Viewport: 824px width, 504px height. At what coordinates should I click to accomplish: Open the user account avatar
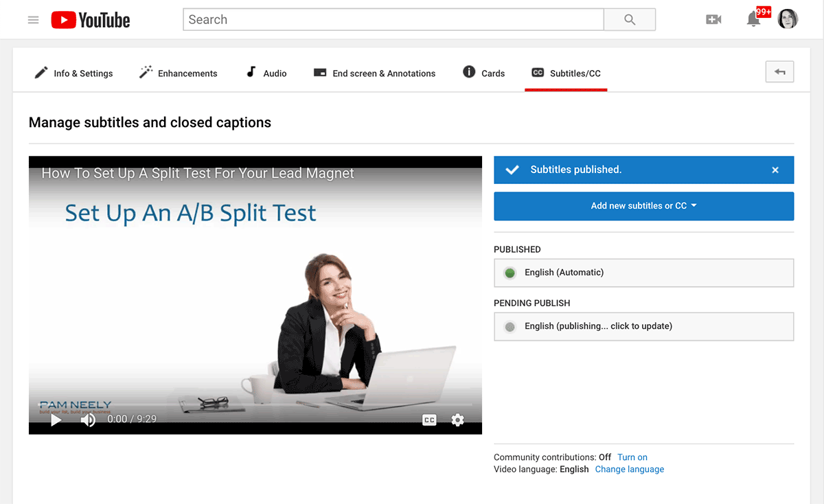point(788,19)
